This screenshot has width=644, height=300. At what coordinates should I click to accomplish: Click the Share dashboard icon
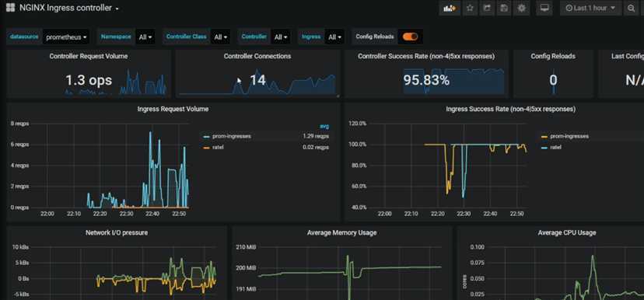coord(487,9)
